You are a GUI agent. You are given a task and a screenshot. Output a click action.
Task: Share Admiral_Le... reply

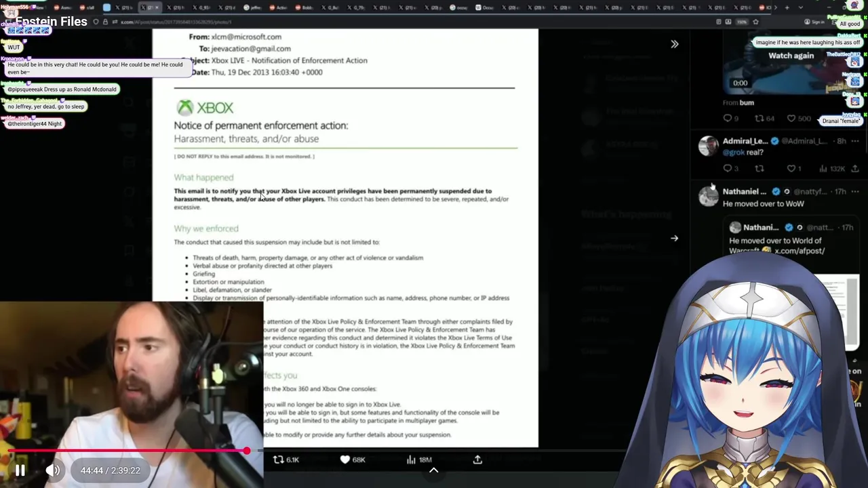[855, 168]
